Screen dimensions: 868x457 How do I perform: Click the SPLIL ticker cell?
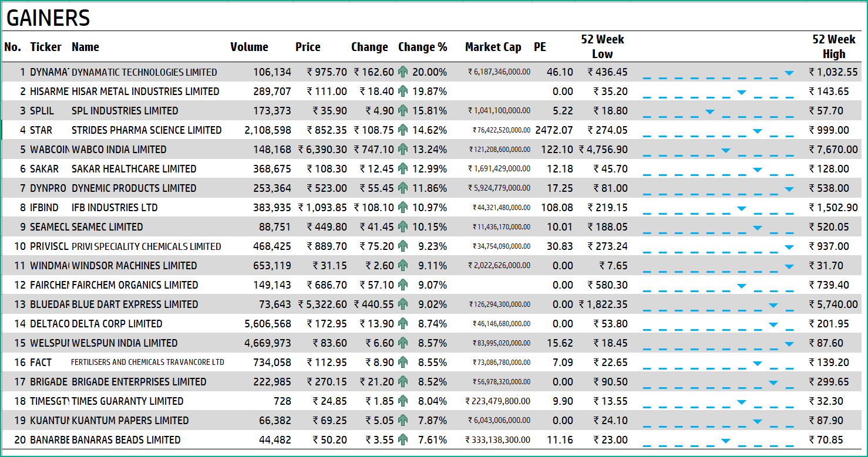coord(42,110)
